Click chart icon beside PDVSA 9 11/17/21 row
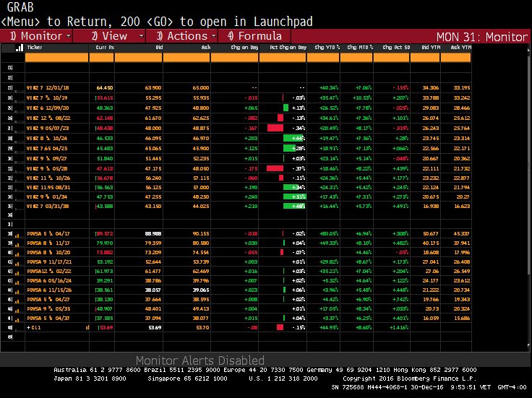The width and height of the screenshot is (532, 398). click(x=17, y=262)
